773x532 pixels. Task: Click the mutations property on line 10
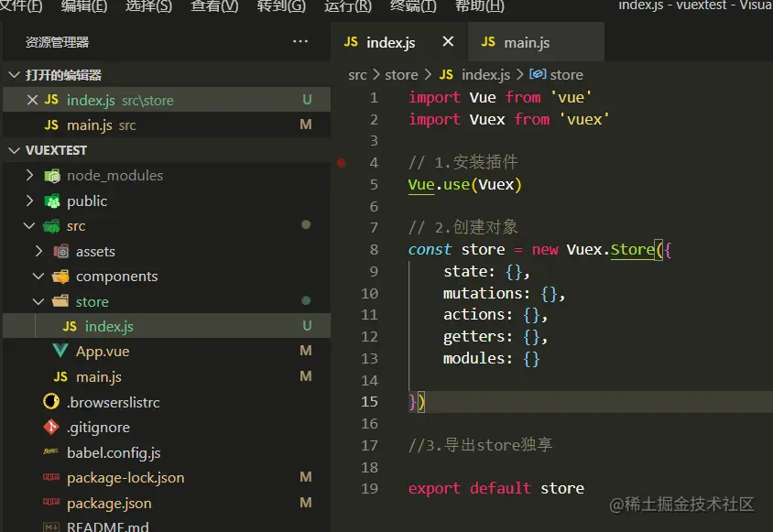click(483, 294)
